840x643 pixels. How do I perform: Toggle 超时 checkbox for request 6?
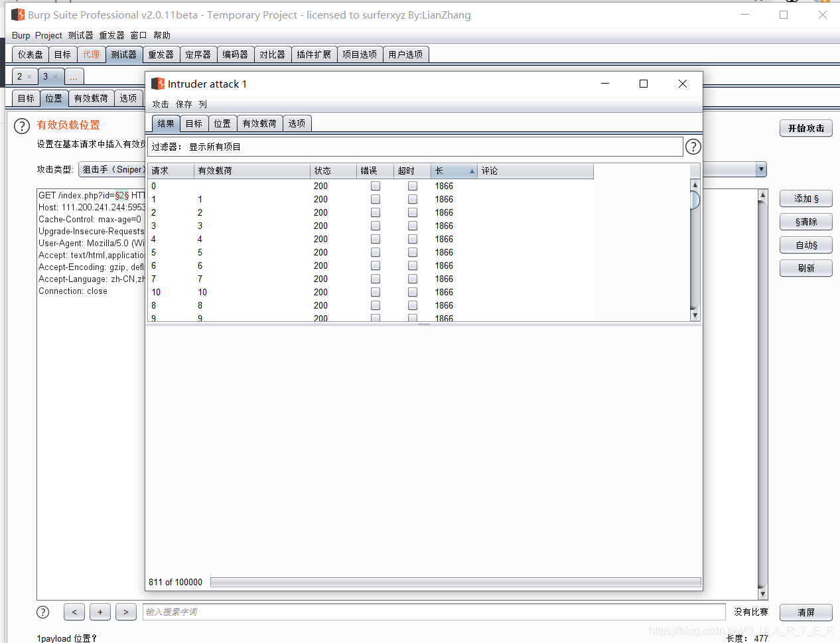[413, 265]
